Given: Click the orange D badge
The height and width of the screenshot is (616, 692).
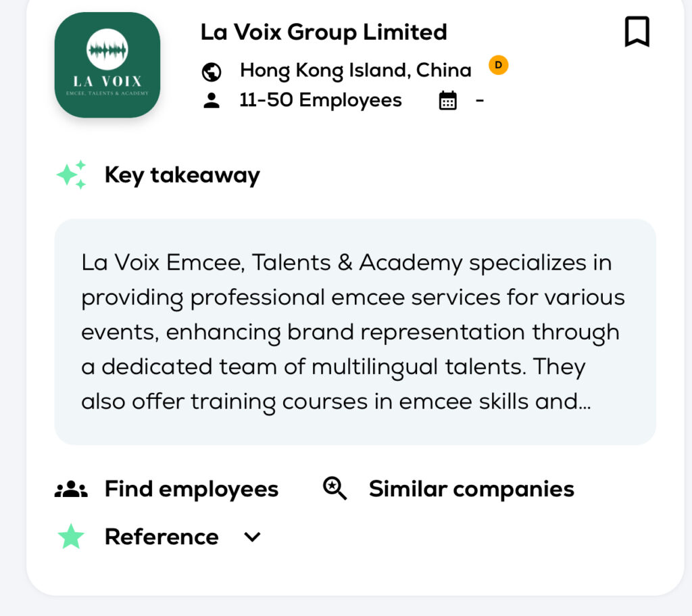Looking at the screenshot, I should coord(498,65).
